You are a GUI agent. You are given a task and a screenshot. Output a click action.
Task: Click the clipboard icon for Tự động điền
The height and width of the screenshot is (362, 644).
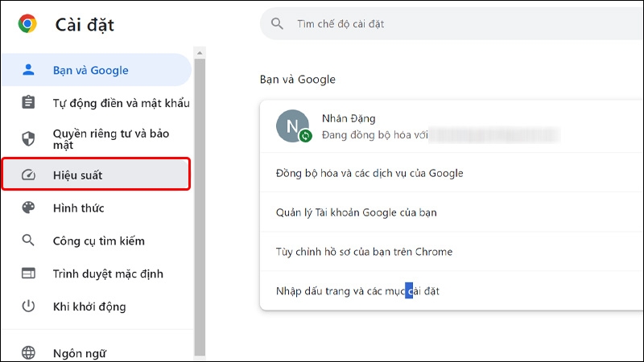pos(28,102)
